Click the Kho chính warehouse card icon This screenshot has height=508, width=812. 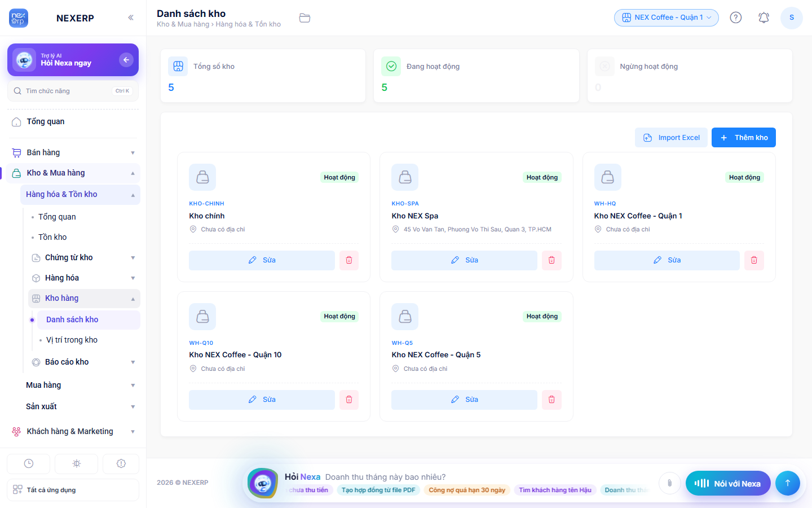(202, 177)
